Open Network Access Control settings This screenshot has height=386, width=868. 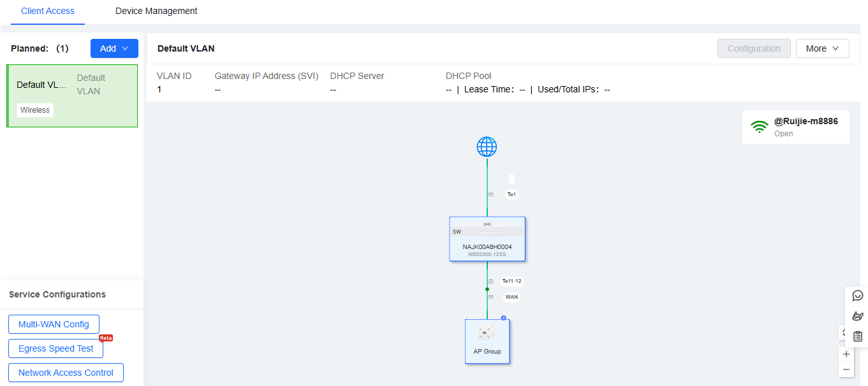[66, 373]
